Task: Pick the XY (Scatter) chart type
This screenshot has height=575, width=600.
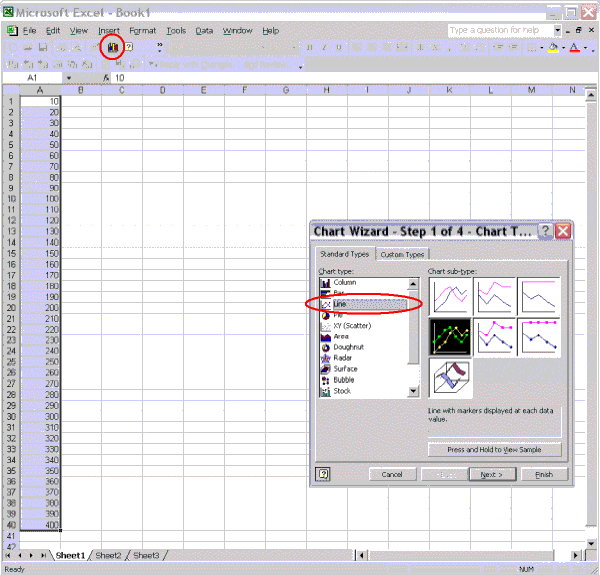Action: (x=350, y=326)
